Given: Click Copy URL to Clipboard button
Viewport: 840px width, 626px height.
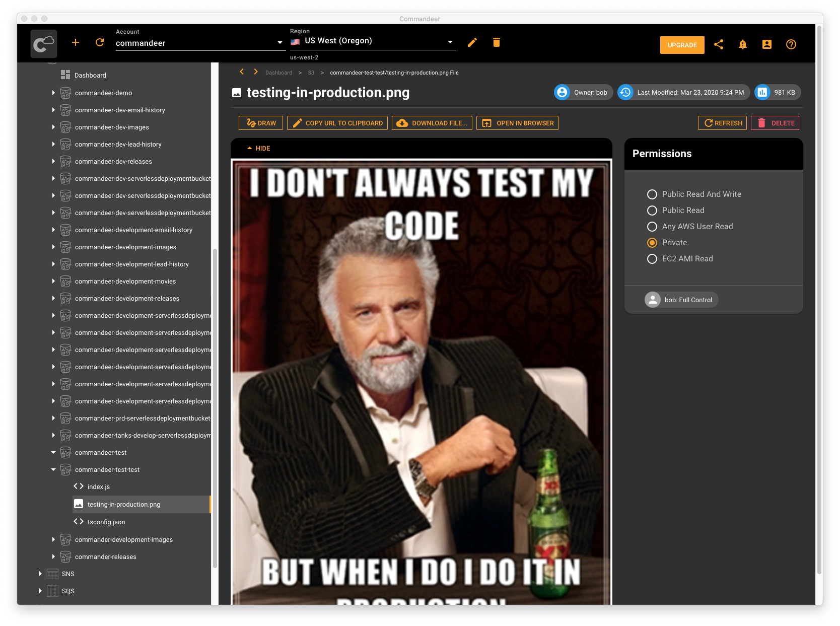Looking at the screenshot, I should pos(337,123).
